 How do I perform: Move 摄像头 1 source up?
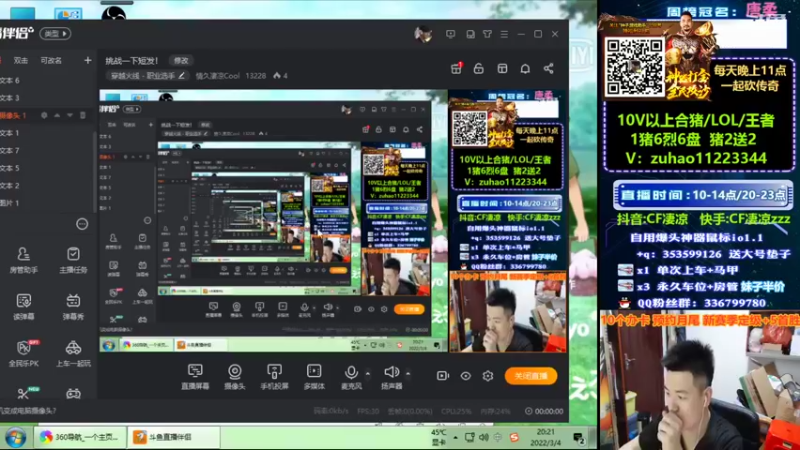pos(57,115)
